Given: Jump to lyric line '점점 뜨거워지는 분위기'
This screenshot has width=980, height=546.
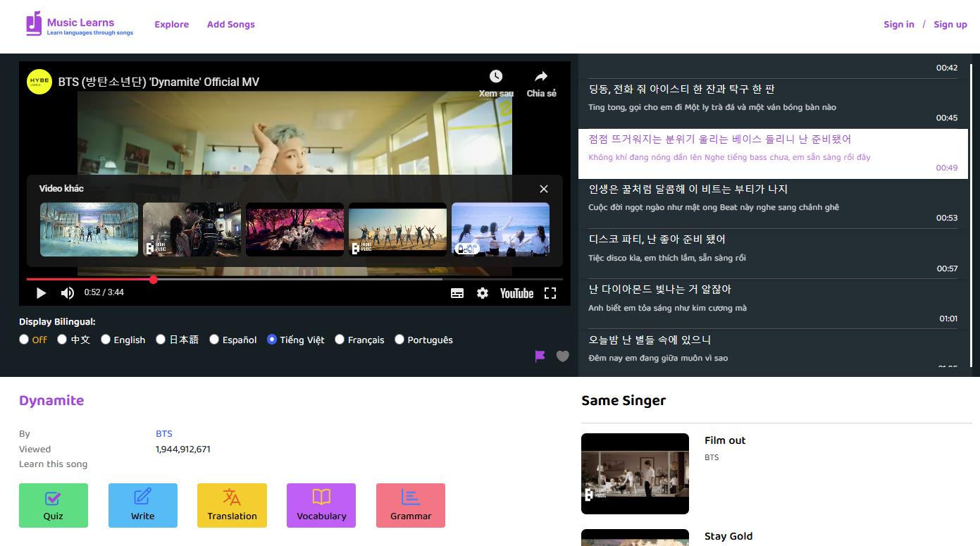Looking at the screenshot, I should [x=773, y=154].
